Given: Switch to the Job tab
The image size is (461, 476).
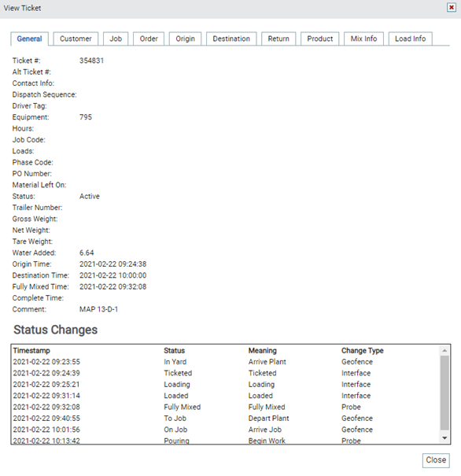Looking at the screenshot, I should coord(116,39).
